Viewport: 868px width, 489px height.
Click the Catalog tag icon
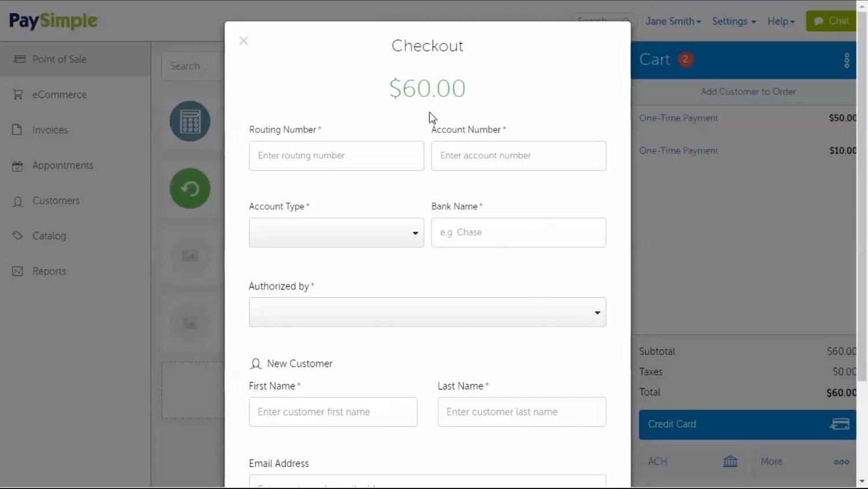[17, 236]
